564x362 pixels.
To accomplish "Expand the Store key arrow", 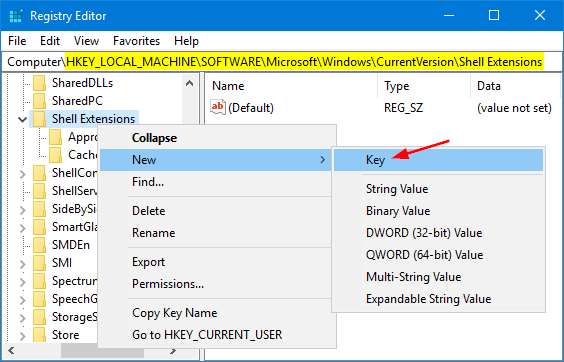I will pos(23,336).
